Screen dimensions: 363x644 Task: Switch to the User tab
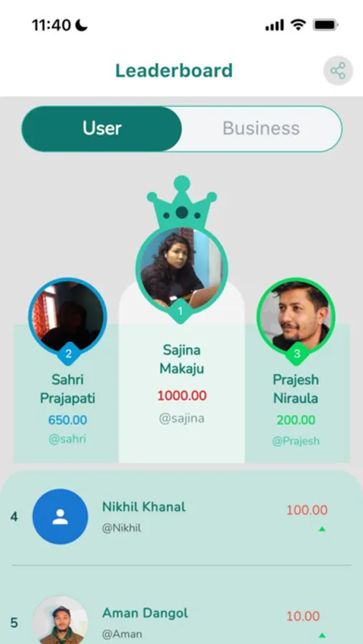pos(102,129)
